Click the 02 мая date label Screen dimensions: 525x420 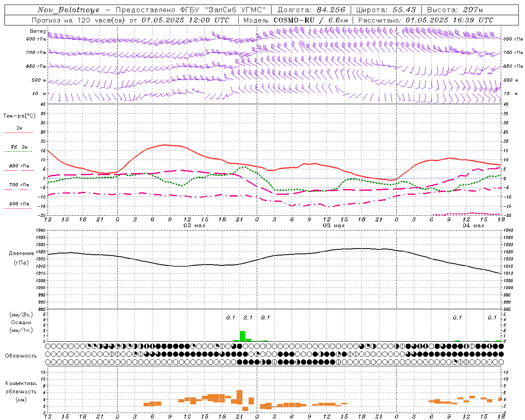(x=194, y=226)
